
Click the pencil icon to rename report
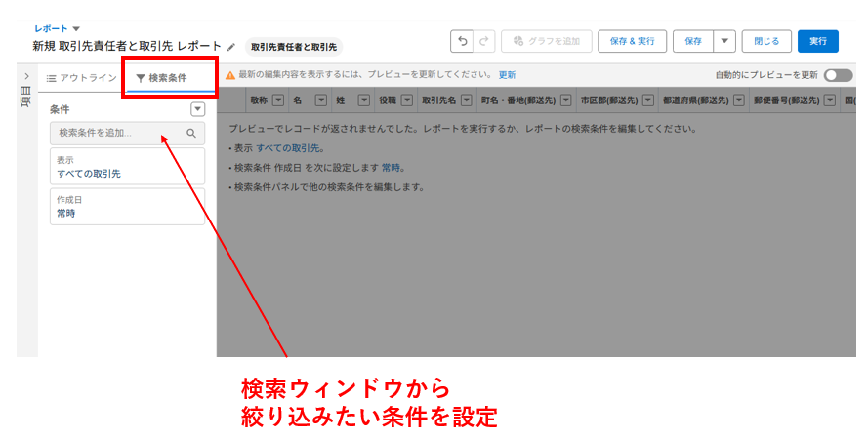tap(231, 47)
